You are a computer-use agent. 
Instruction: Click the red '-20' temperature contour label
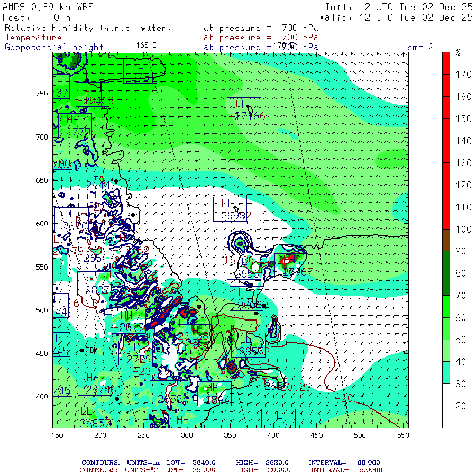tap(344, 398)
